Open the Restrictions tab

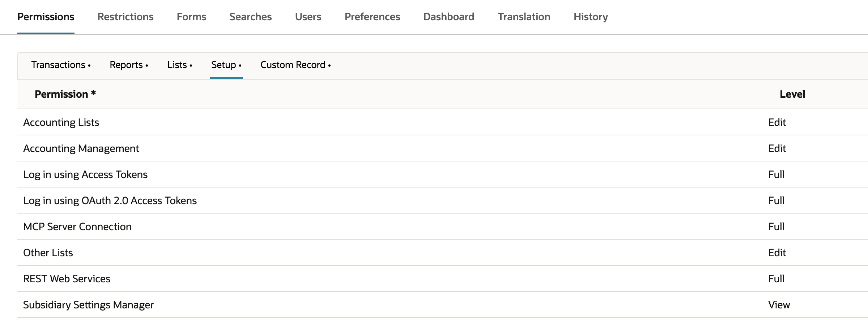[125, 17]
